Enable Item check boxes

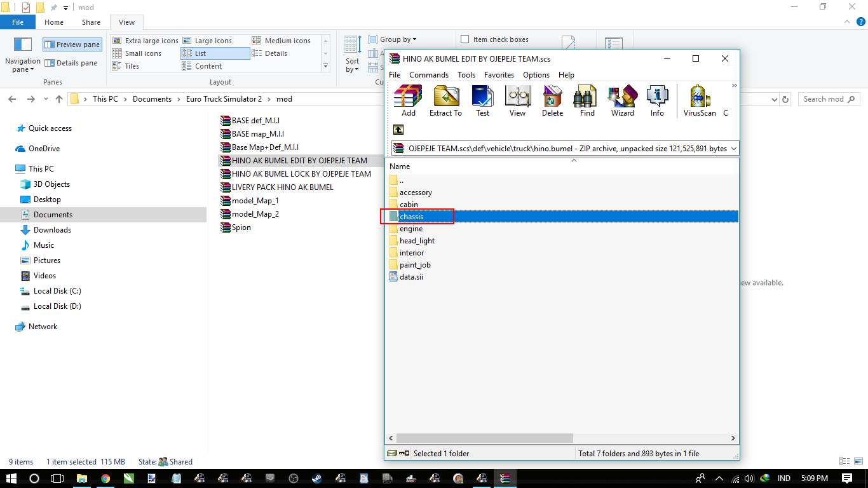tap(495, 39)
